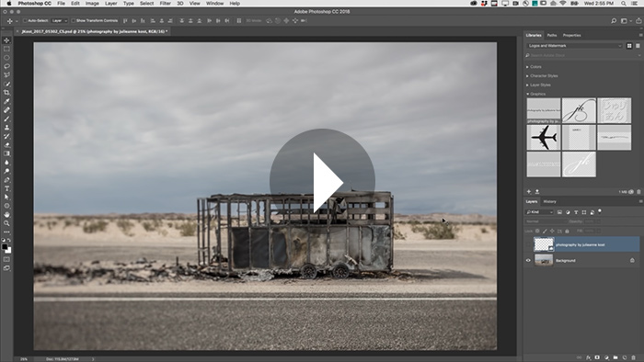
Task: Select the Hand tool
Action: click(x=6, y=215)
